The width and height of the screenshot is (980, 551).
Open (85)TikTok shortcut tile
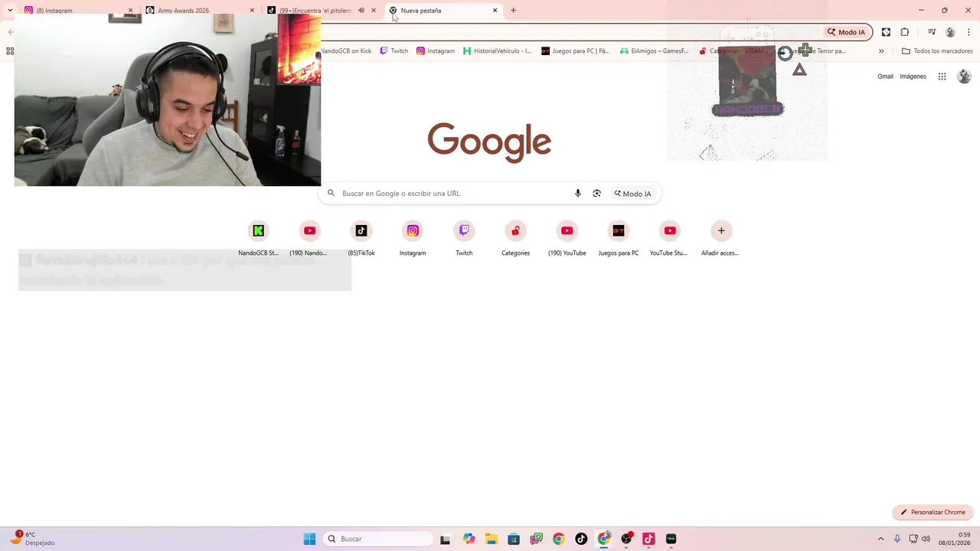(361, 238)
